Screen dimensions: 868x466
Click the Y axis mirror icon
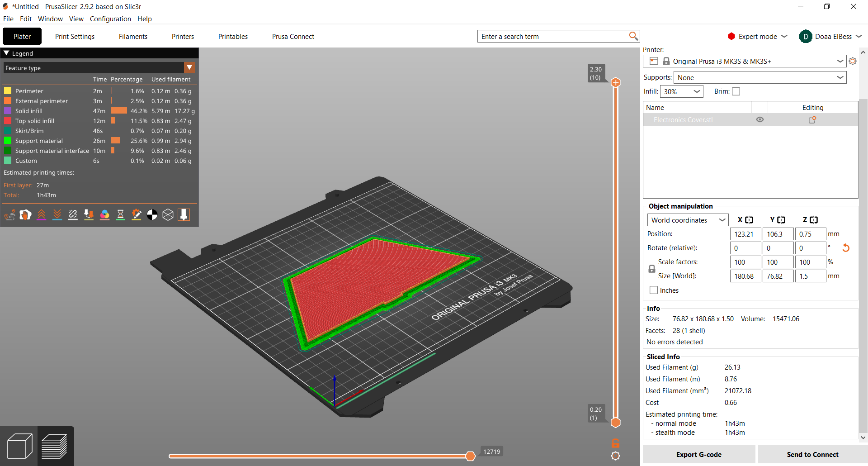pos(781,220)
